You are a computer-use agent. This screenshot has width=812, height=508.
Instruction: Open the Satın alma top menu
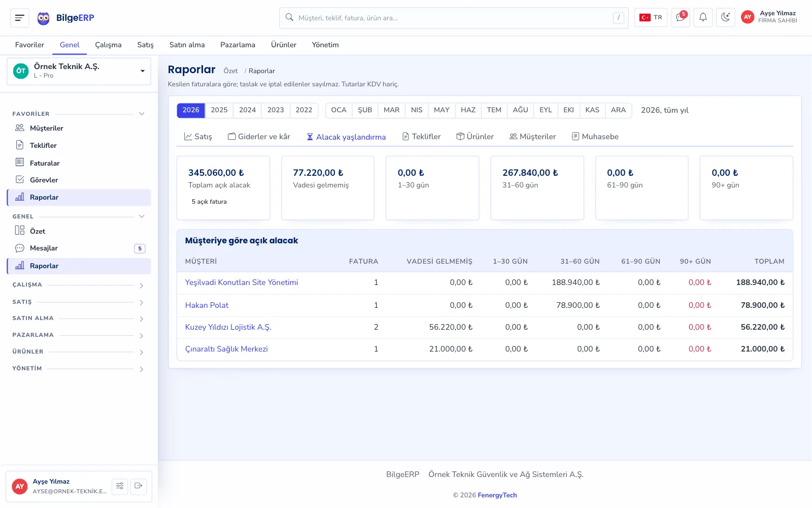(187, 45)
